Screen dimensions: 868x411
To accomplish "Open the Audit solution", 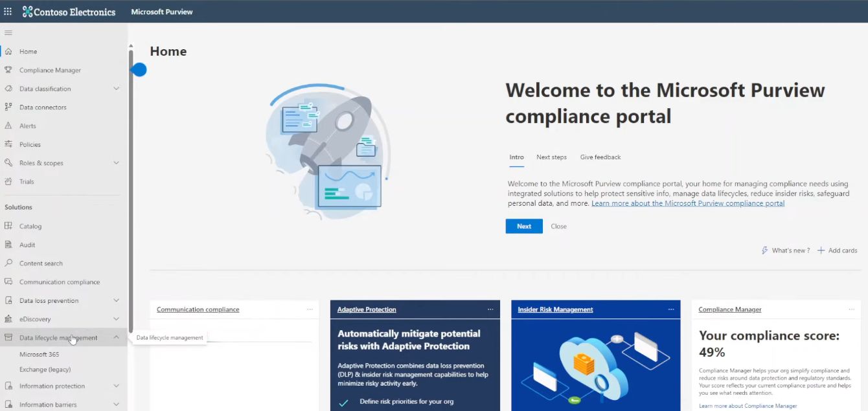I will (26, 244).
